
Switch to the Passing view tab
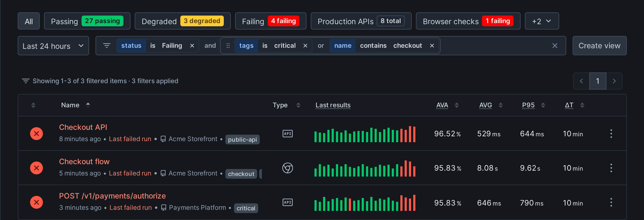(87, 21)
